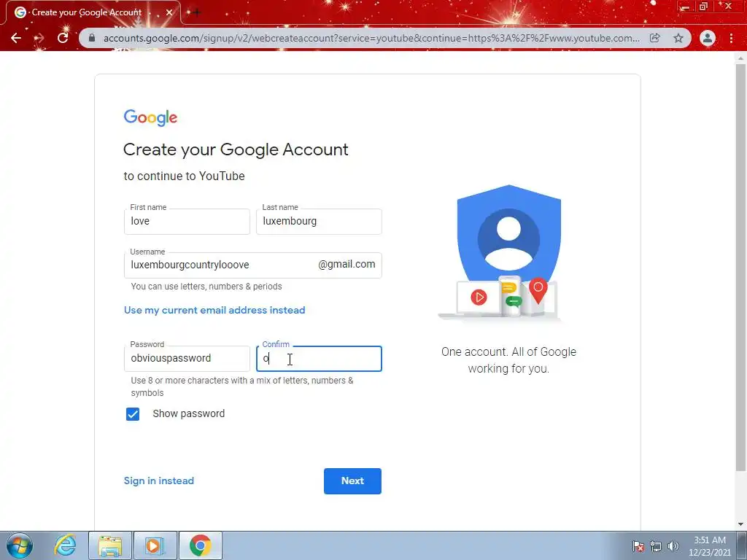Click the address bar URL
The image size is (747, 560).
click(371, 38)
